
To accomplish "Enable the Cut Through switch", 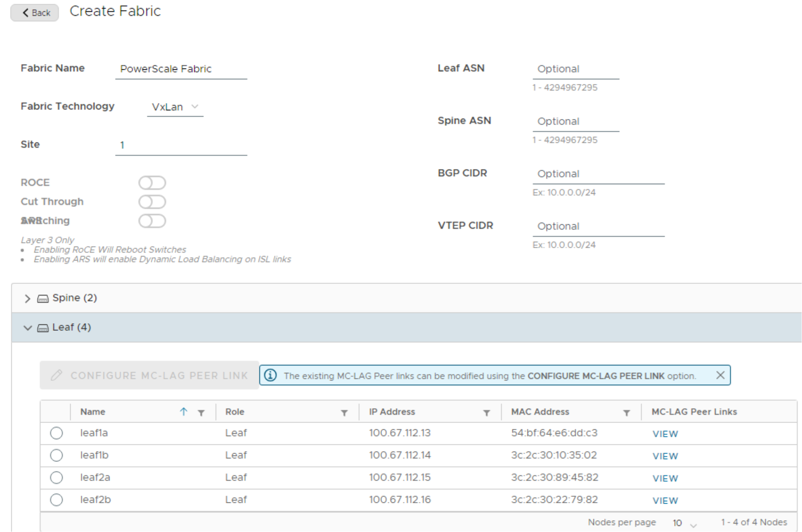I will 152,202.
